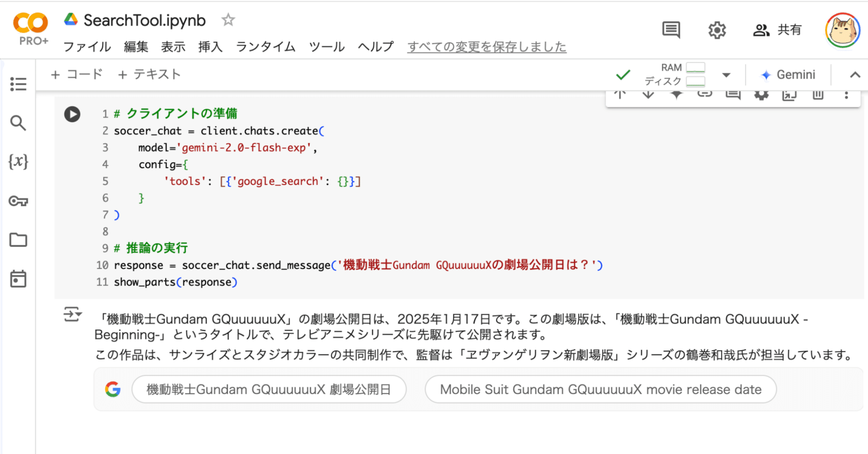
Task: Open more cell actions menu
Action: 846,94
